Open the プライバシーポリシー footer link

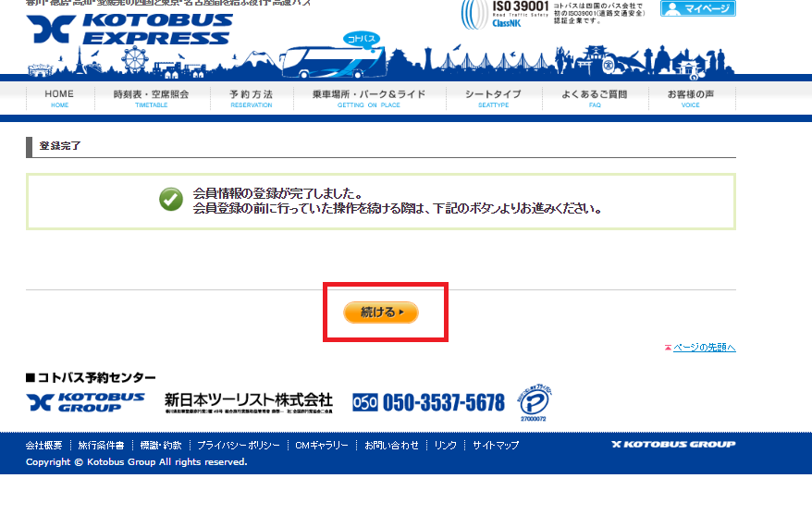coord(239,445)
